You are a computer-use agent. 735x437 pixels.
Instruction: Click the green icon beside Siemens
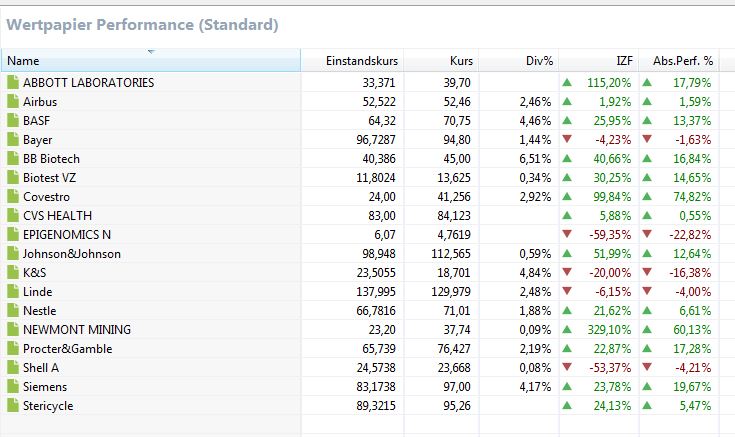click(13, 386)
